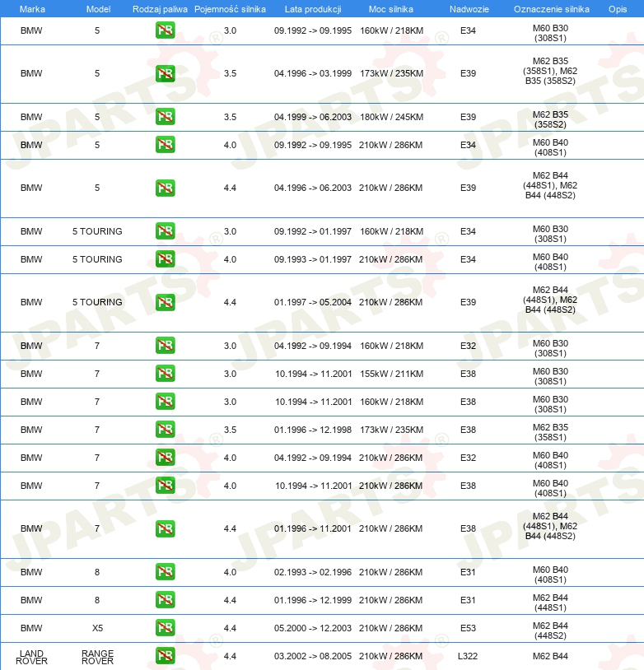The width and height of the screenshot is (644, 670).
Task: Click 5 TOURING model in the 4.4 E39 row
Action: pyautogui.click(x=97, y=302)
